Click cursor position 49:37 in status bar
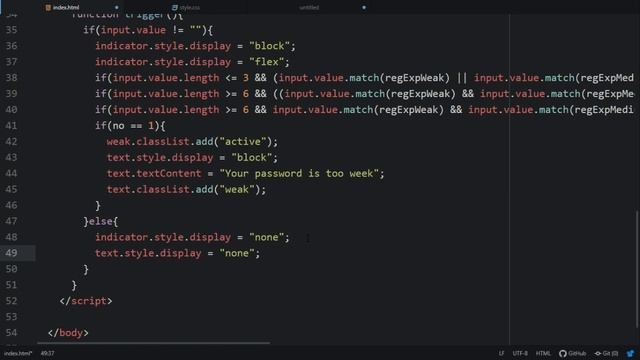This screenshot has height=360, width=640. (47, 353)
